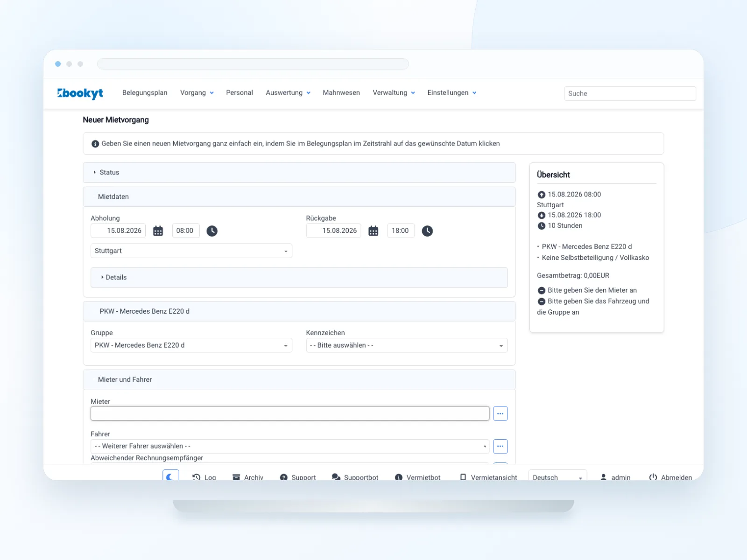
Task: Click the browser address bar
Action: 253,64
